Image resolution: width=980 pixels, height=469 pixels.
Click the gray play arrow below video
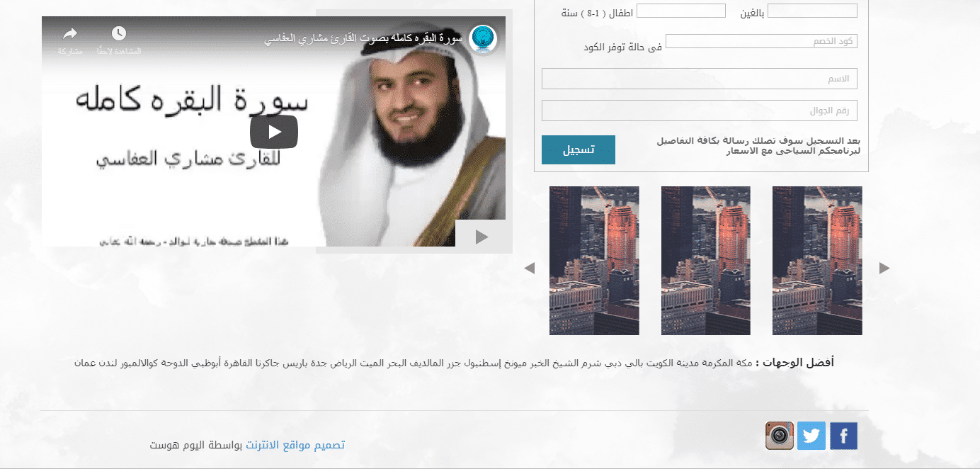coord(482,237)
